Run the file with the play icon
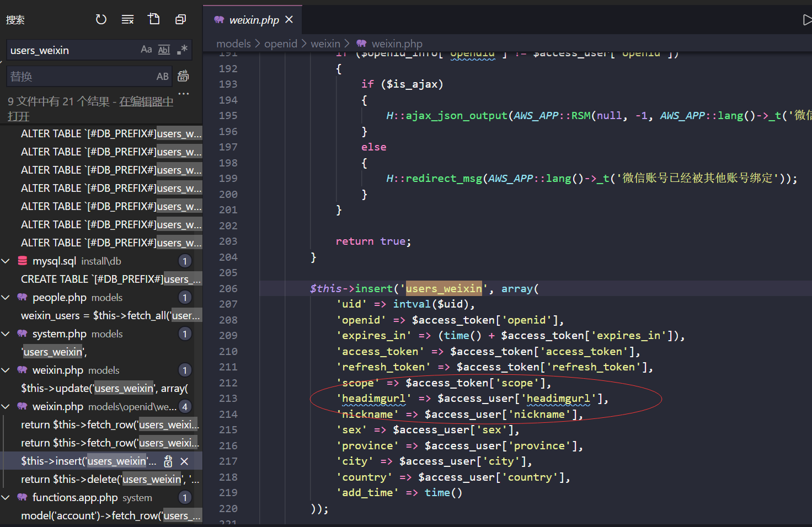The height and width of the screenshot is (527, 812). (807, 20)
